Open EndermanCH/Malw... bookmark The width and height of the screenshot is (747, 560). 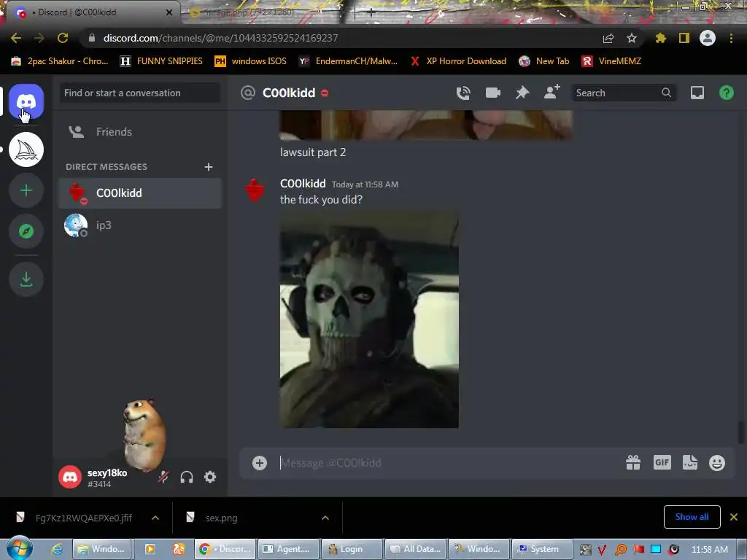pos(348,61)
